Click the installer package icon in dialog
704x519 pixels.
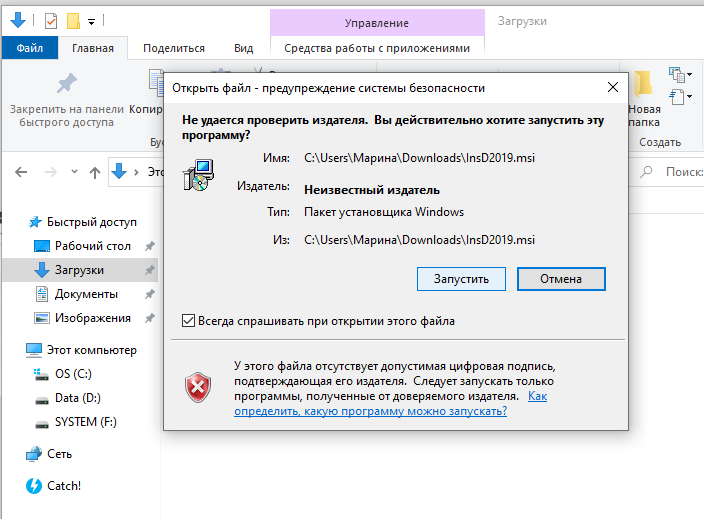[198, 175]
